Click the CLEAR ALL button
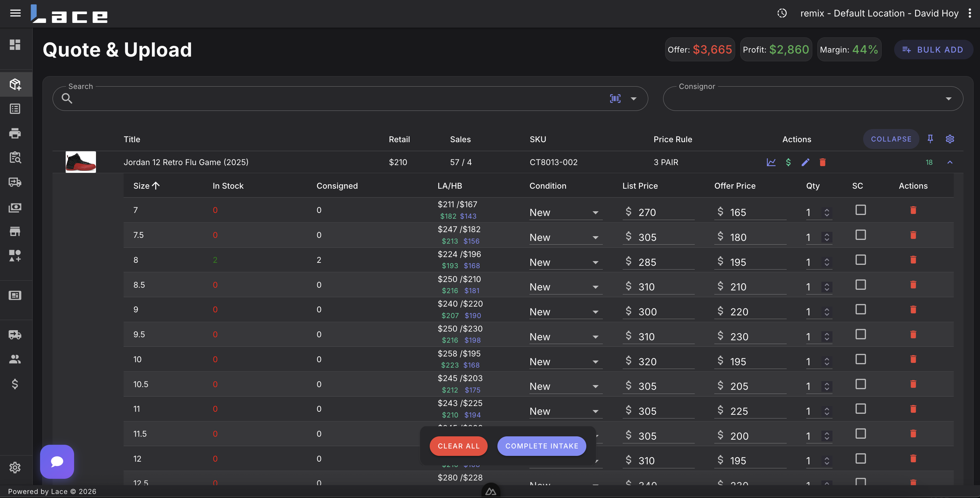Screen dimensions: 980x498 pos(458,446)
